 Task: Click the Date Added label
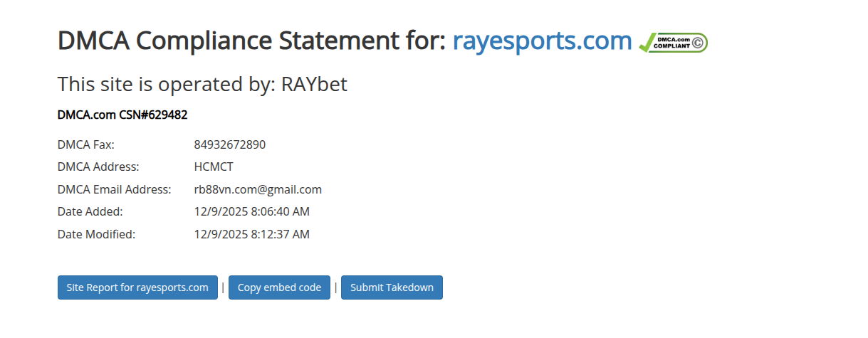click(x=90, y=211)
